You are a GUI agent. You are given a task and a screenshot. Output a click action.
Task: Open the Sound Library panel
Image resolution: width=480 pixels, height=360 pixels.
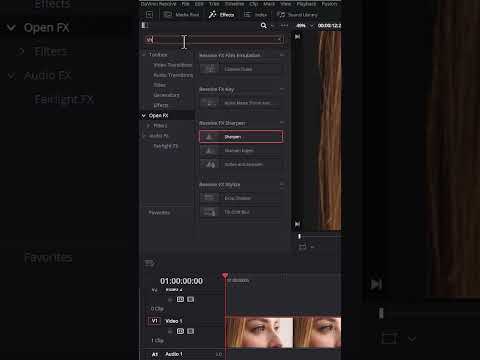pyautogui.click(x=298, y=15)
